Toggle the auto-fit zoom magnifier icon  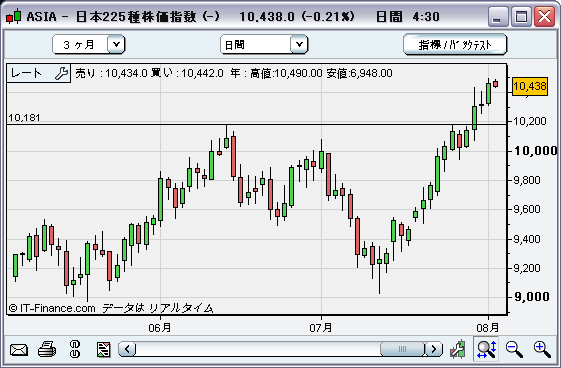(487, 349)
